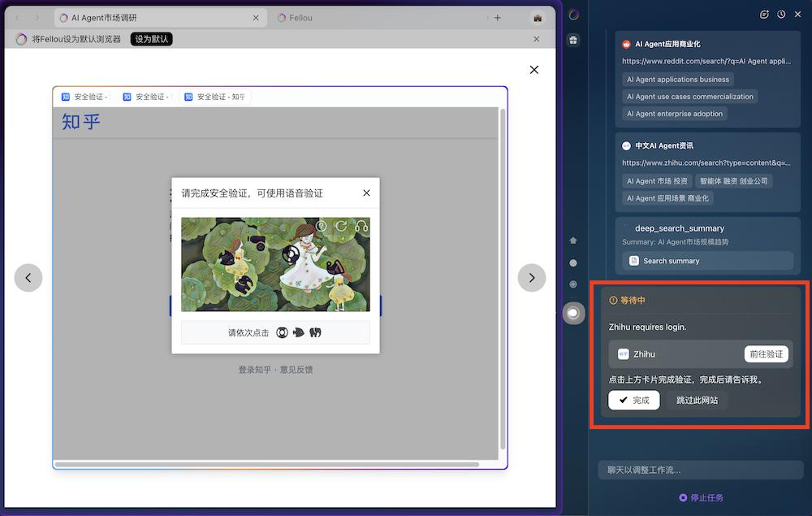Click the 跳过此网站 button
Screen dimensions: 812x516
pos(697,400)
